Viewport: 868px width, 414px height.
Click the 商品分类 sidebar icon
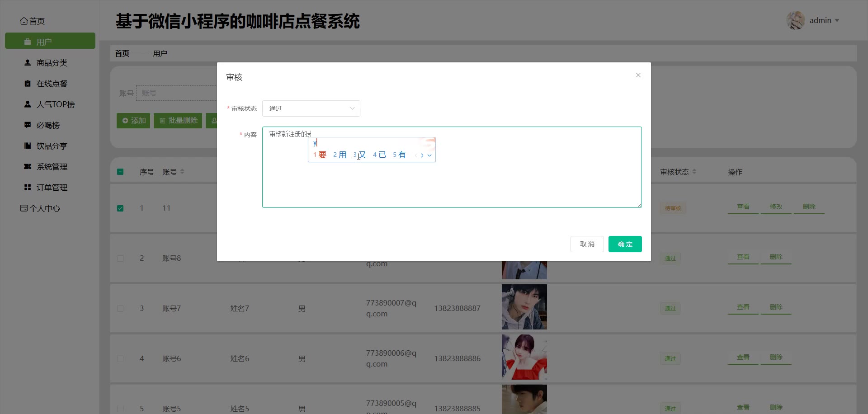[x=28, y=63]
